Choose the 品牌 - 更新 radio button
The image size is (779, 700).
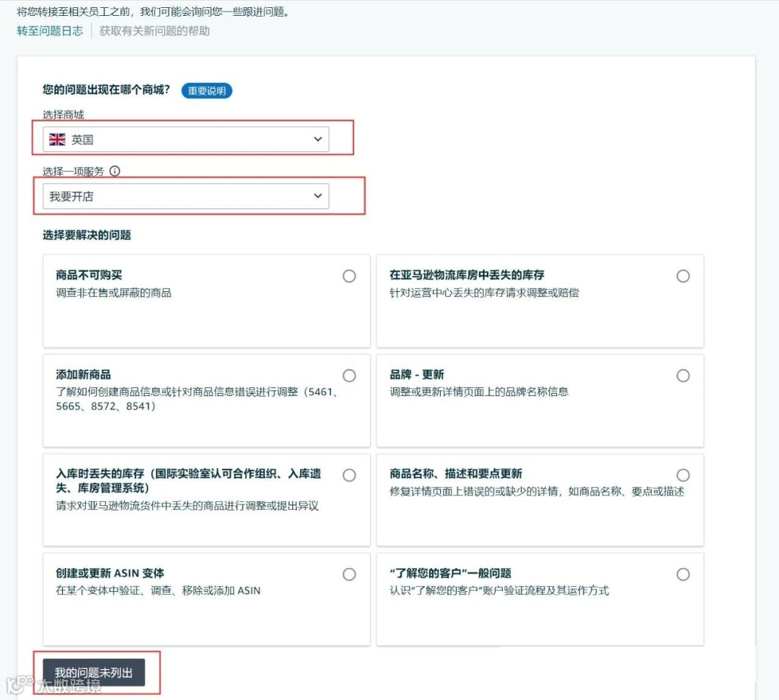tap(683, 376)
